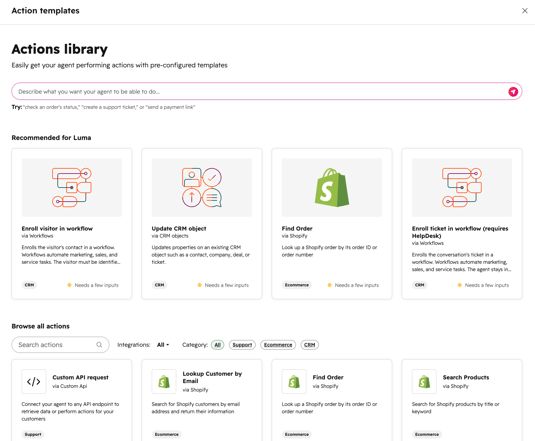Click the Update CRM object illustration
Screen dimensions: 535x441
point(202,187)
